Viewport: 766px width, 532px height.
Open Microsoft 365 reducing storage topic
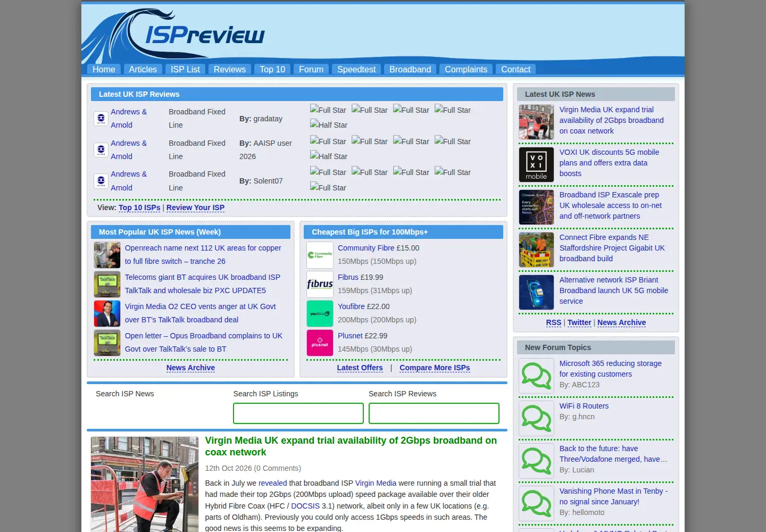coord(611,369)
